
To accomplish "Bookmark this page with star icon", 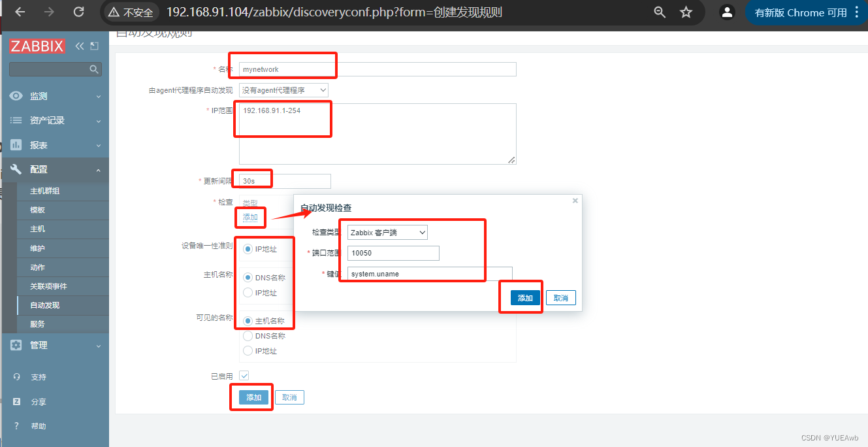I will [x=686, y=12].
